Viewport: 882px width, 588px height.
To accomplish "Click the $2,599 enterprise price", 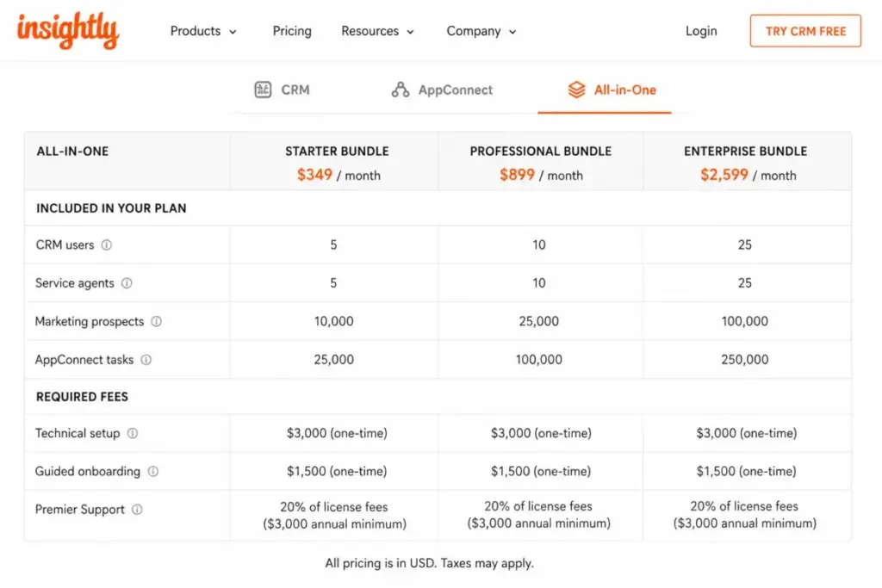I will (724, 175).
